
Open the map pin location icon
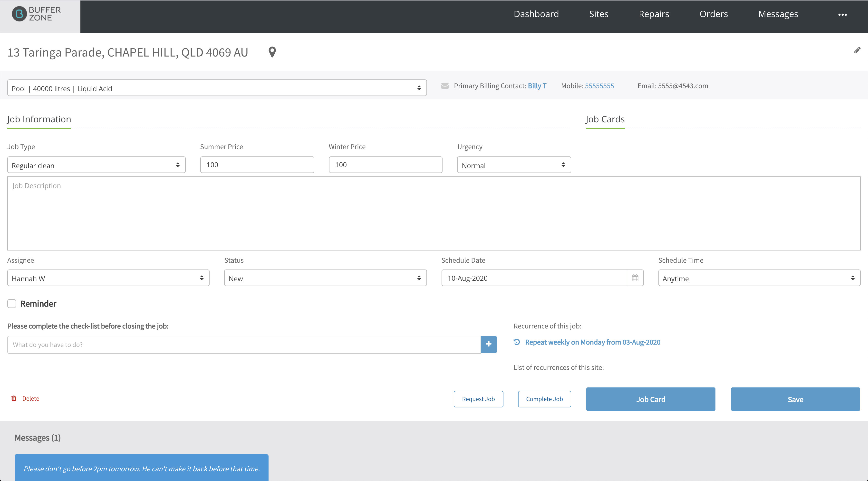coord(272,52)
